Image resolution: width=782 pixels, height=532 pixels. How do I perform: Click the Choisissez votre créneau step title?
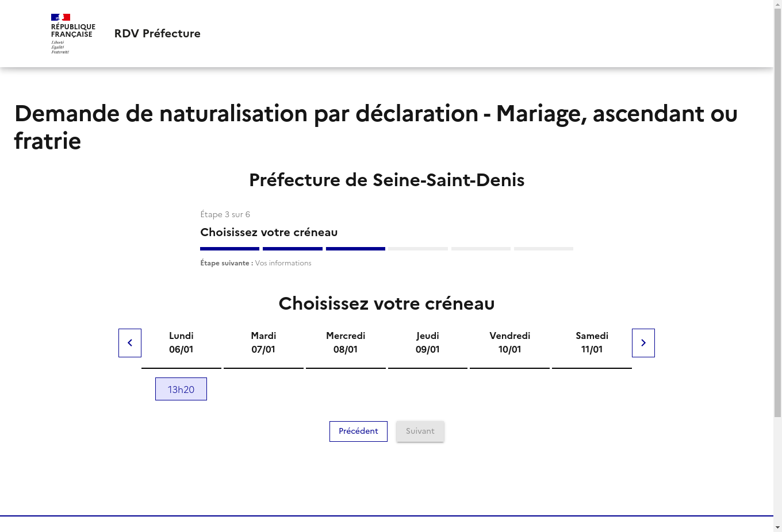tap(269, 233)
